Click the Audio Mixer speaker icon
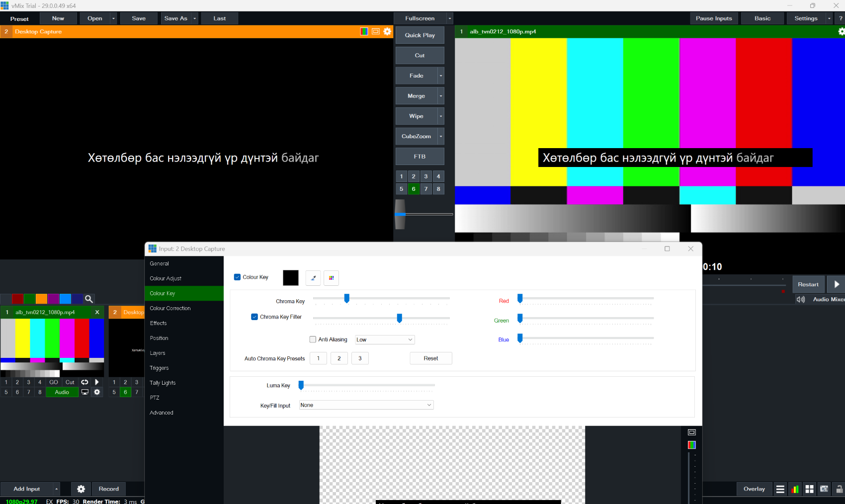 (801, 299)
